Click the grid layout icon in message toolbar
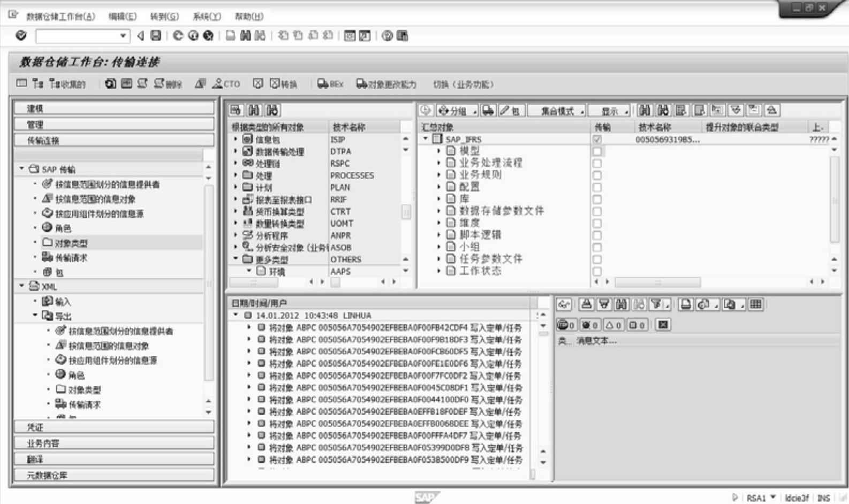The image size is (849, 504). point(756,304)
